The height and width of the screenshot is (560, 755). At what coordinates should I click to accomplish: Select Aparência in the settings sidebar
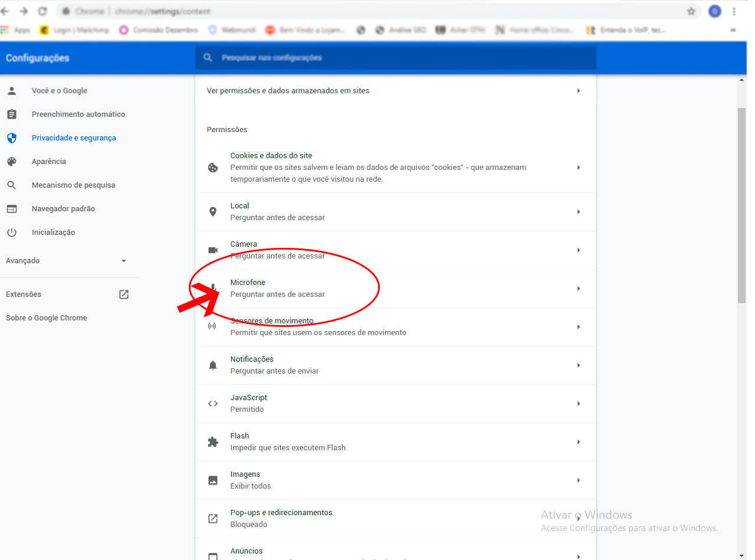pos(49,162)
